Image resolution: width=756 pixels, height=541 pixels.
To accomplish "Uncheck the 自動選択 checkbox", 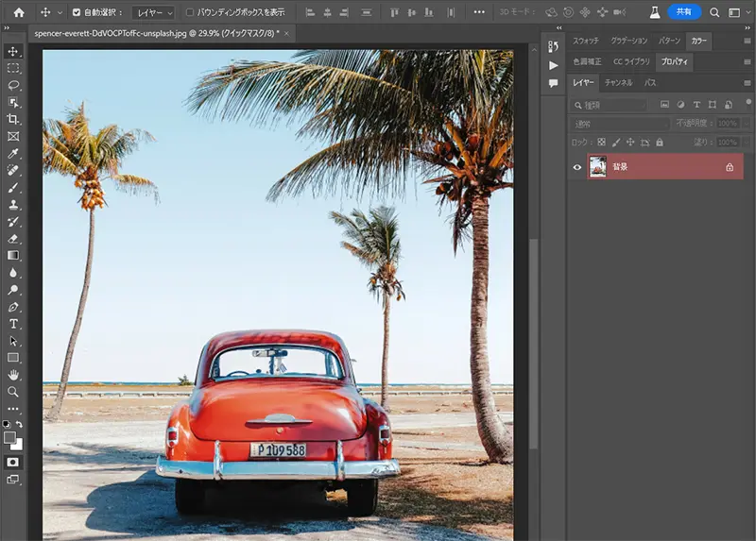I will [77, 13].
